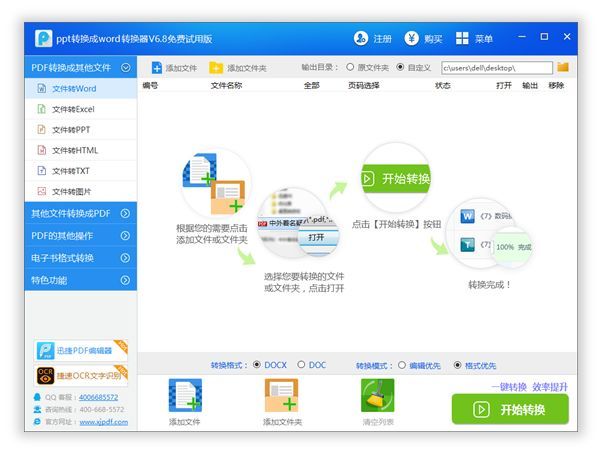Open the output directory folder icon
602x454 pixels.
click(x=563, y=67)
